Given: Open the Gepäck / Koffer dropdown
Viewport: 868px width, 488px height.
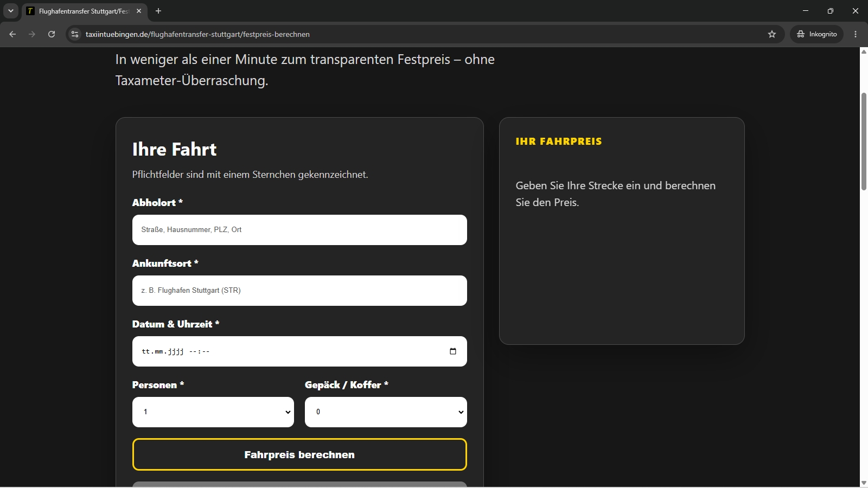Looking at the screenshot, I should coord(386,412).
